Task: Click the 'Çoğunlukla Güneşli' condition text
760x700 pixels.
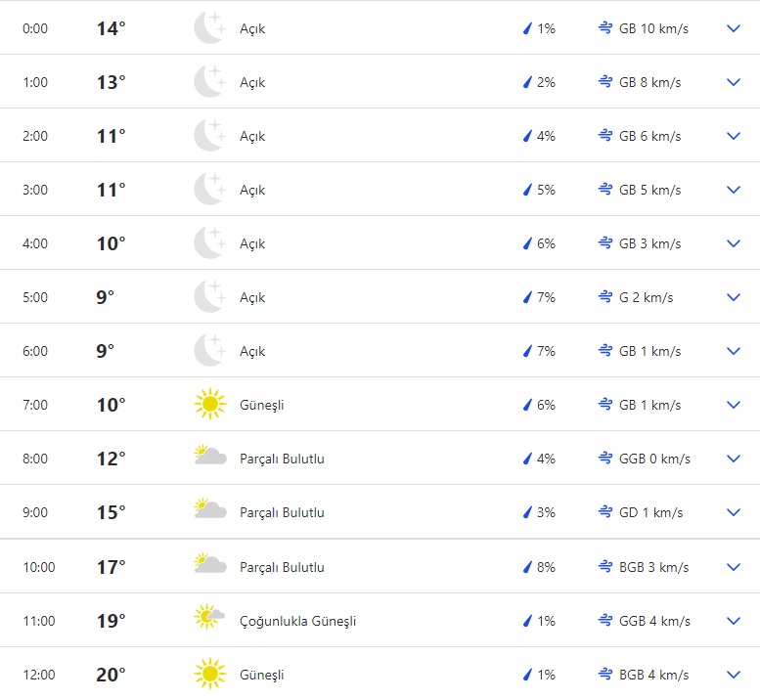Action: click(x=297, y=621)
